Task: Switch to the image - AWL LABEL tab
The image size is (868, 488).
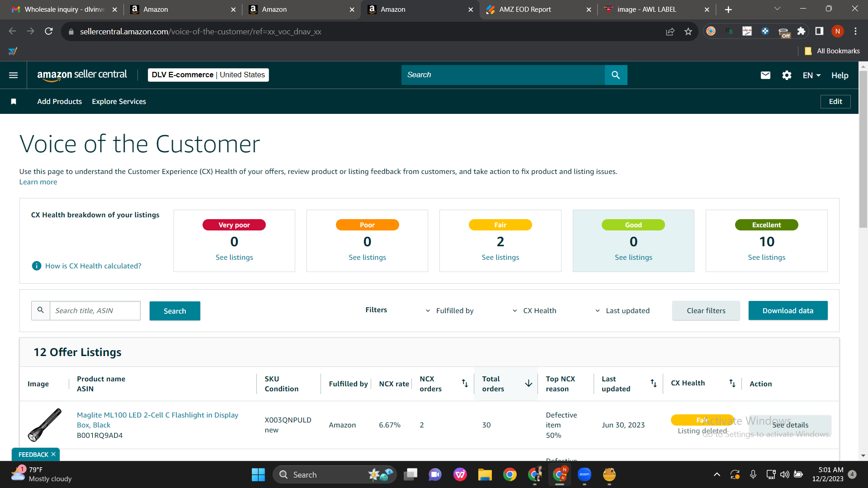Action: (x=657, y=9)
